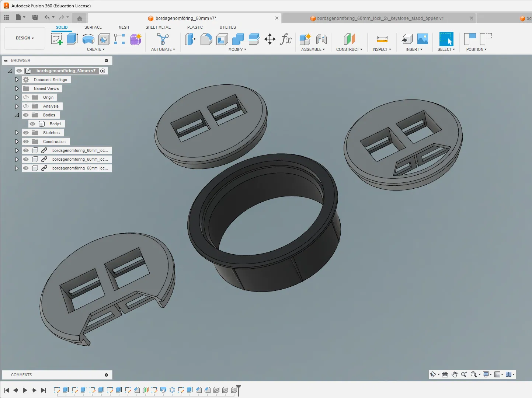Screen dimensions: 532x398
Task: Click the Insert Decal image icon
Action: click(x=423, y=39)
